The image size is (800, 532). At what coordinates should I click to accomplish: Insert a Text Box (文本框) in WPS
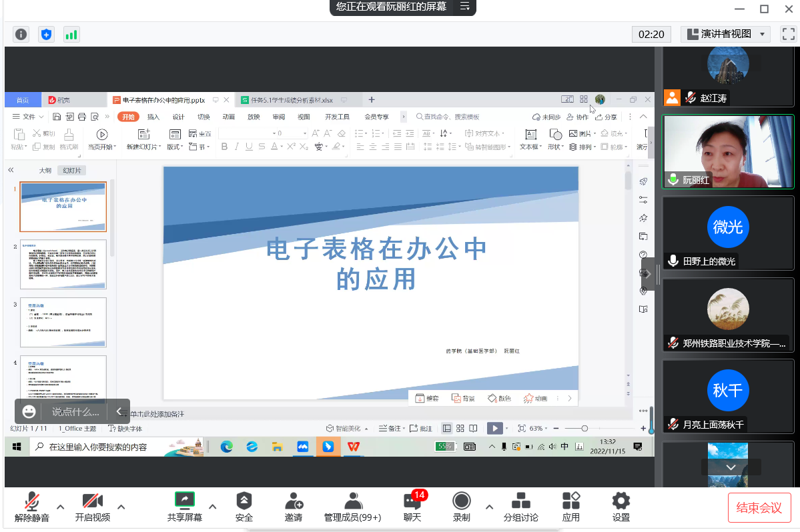[530, 139]
